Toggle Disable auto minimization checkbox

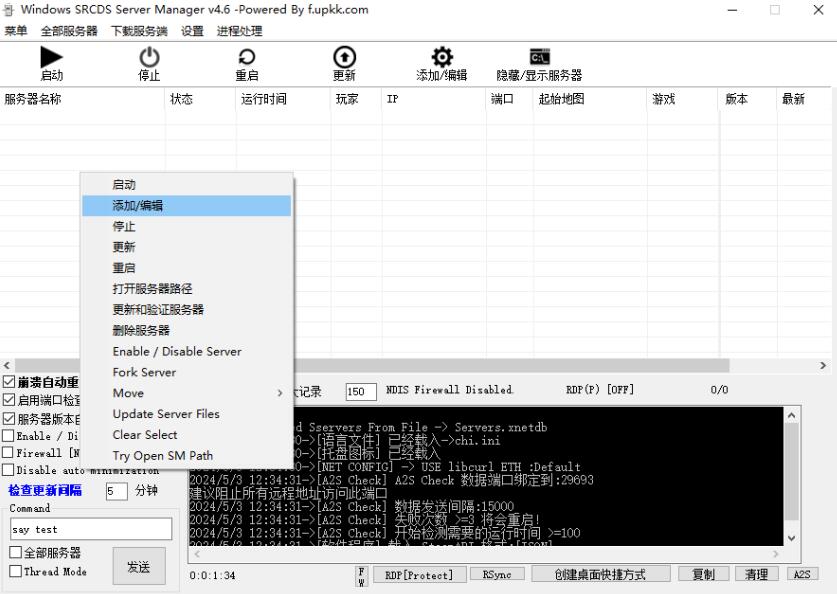click(8, 470)
